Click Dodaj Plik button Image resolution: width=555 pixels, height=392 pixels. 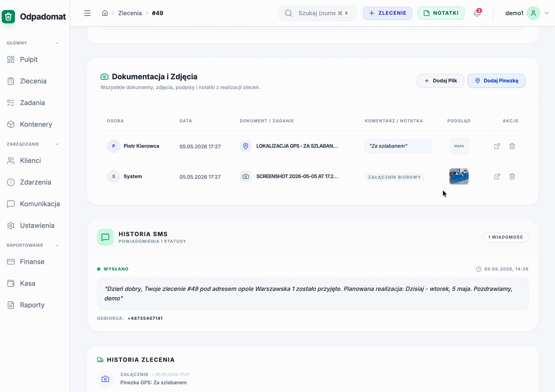tap(440, 81)
